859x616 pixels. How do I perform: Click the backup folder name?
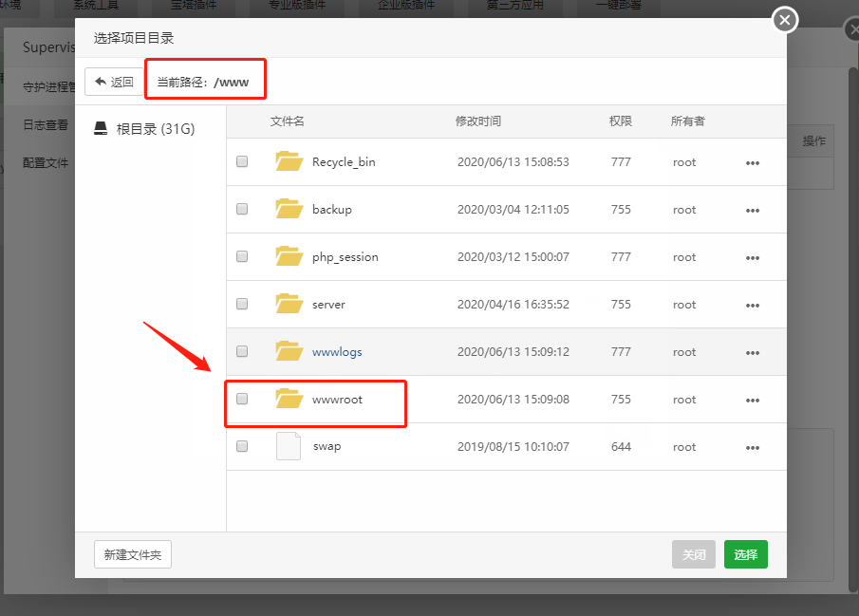(x=332, y=210)
